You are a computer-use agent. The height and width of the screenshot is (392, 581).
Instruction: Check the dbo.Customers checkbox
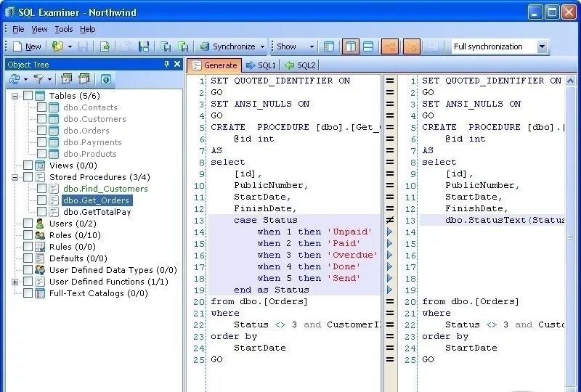pyautogui.click(x=41, y=119)
